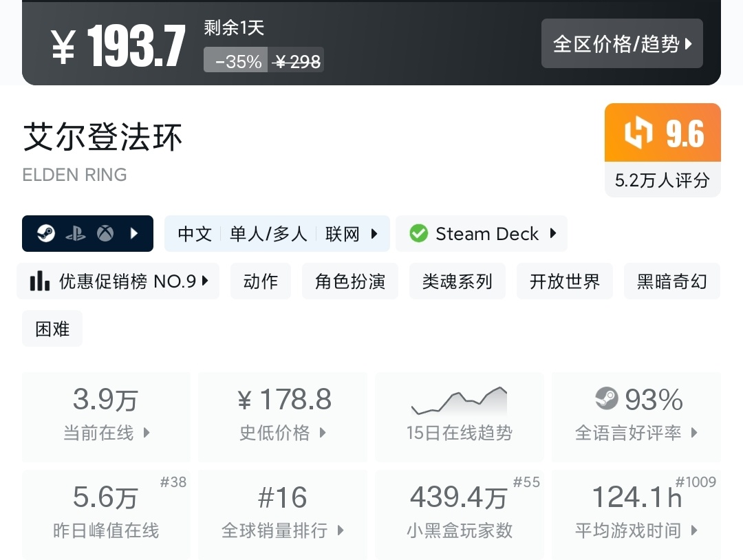This screenshot has height=560, width=743.
Task: Expand language and multiplayer info arrow
Action: click(374, 234)
